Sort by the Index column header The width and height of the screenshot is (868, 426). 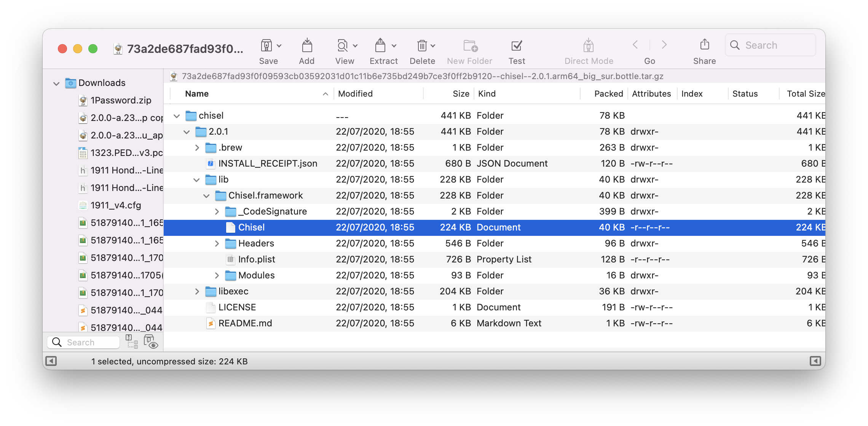click(703, 94)
